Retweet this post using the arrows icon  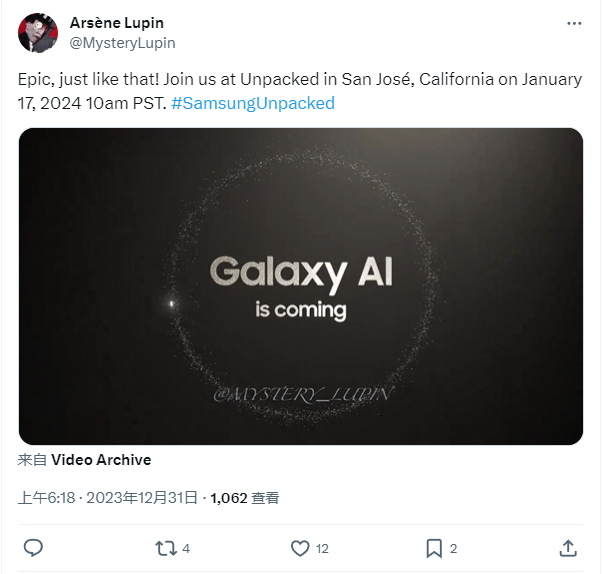(x=165, y=548)
